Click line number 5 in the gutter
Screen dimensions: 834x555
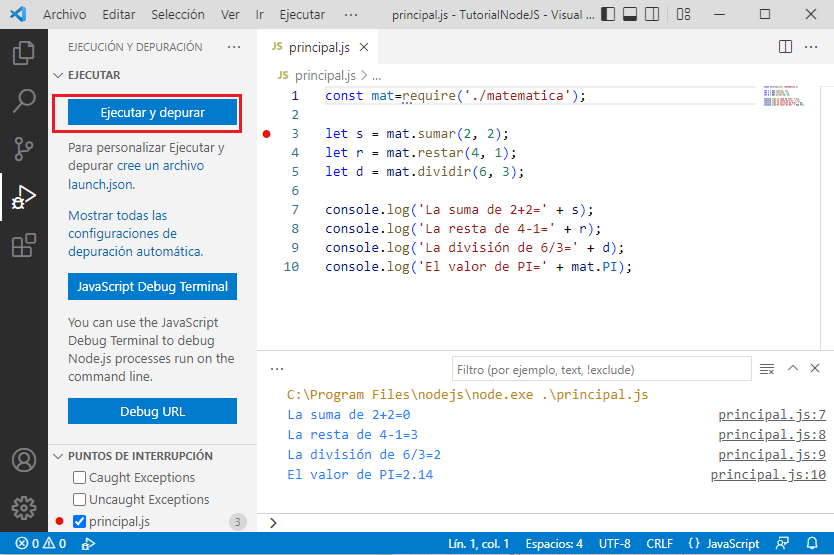(295, 172)
